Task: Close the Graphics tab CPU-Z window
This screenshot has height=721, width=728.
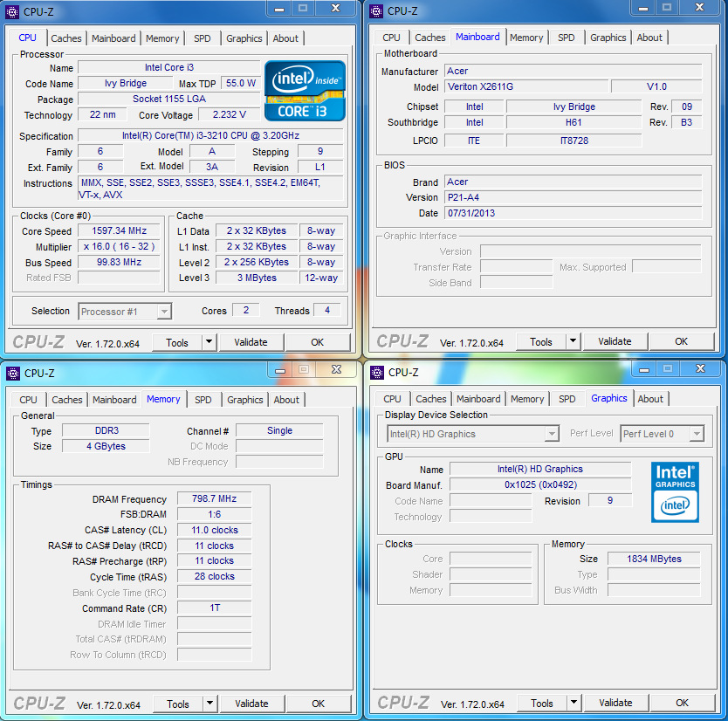Action: coord(701,368)
